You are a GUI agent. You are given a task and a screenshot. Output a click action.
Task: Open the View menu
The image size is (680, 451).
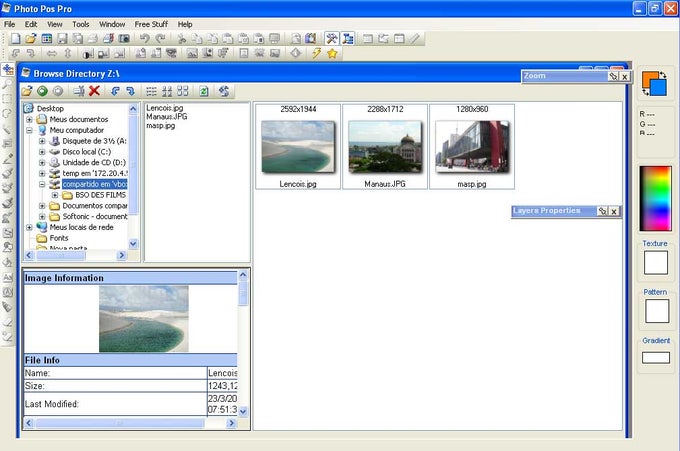pyautogui.click(x=54, y=24)
